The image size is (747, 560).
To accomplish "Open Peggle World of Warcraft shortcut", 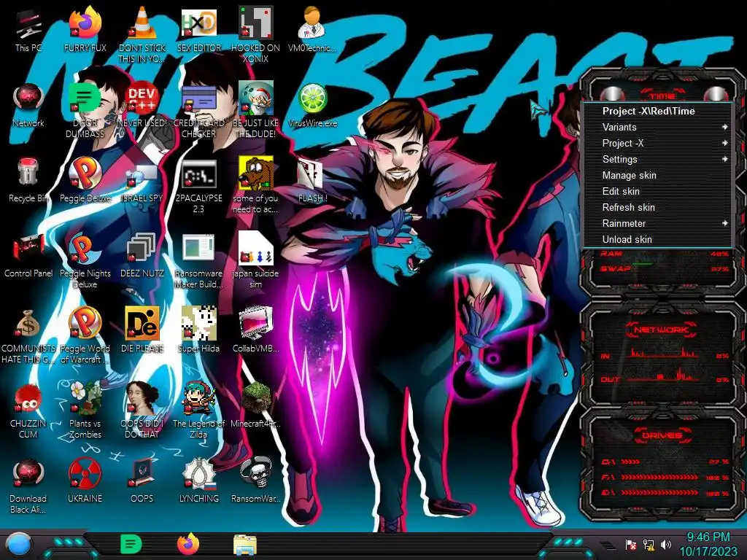I will pos(85,324).
